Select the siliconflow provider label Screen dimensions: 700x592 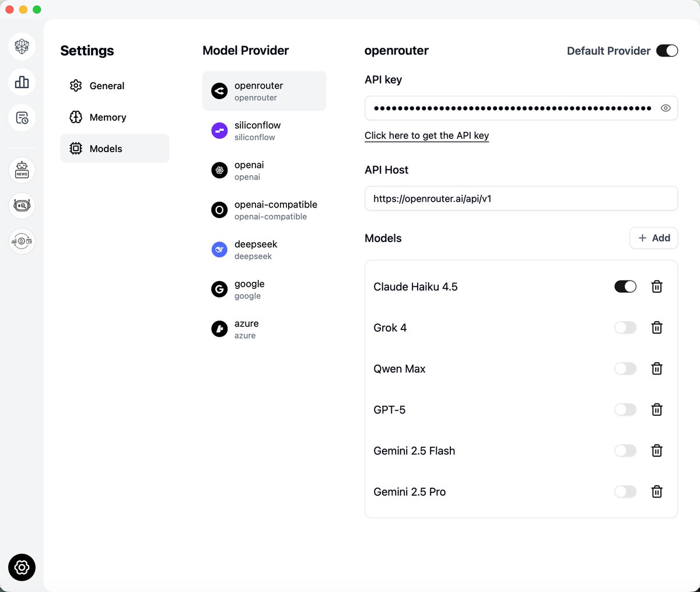[x=257, y=125]
